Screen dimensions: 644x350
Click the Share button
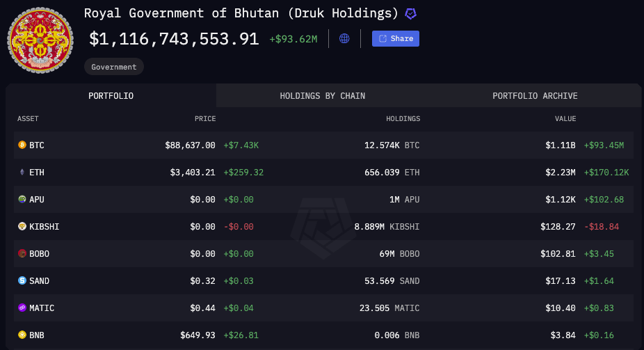point(396,38)
